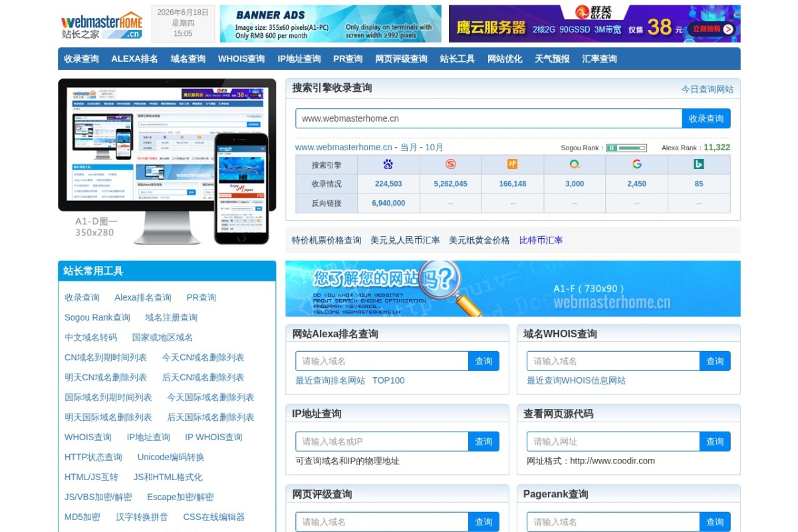798x532 pixels.
Task: Open the PR查询 navigation menu item
Action: (348, 59)
